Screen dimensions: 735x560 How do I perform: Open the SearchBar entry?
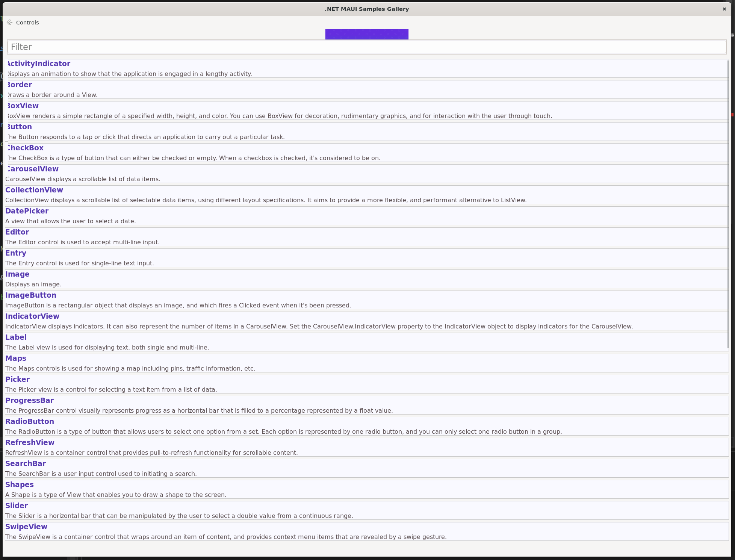[x=26, y=464]
